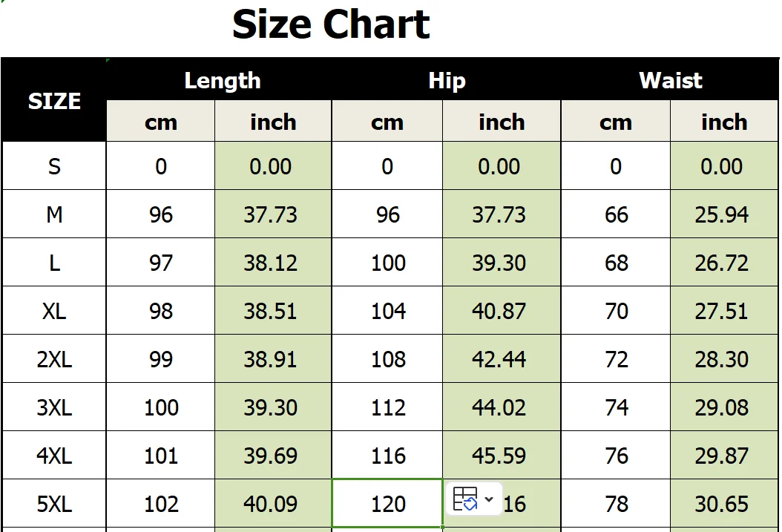Select the 4XL length inch cell 39.69

(x=271, y=456)
